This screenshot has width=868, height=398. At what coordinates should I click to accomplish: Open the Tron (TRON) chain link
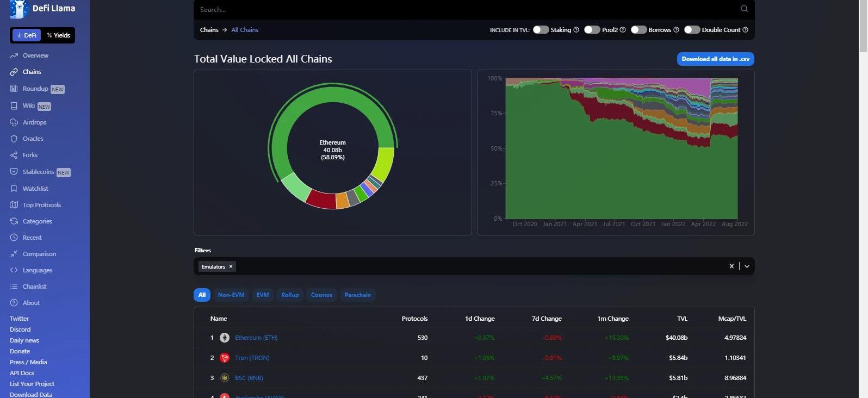(252, 358)
